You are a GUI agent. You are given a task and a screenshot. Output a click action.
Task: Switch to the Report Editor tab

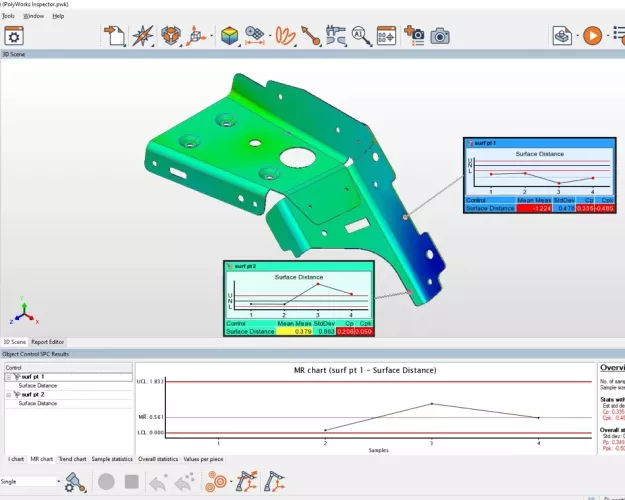47,342
